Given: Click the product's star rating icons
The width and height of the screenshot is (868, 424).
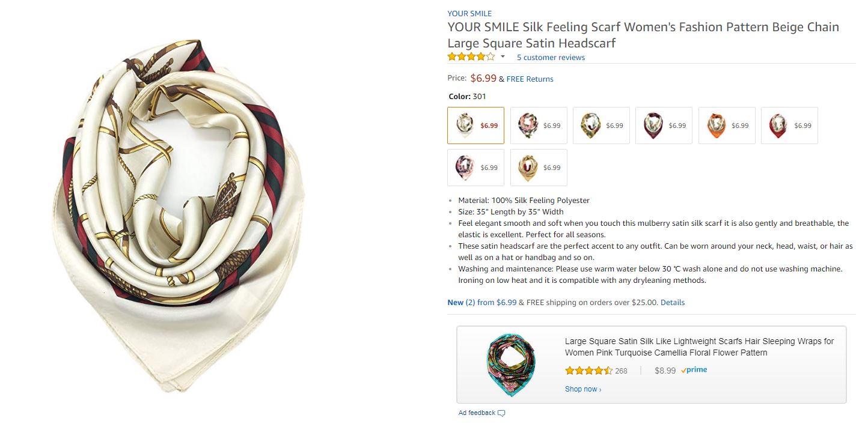Looking at the screenshot, I should (471, 57).
